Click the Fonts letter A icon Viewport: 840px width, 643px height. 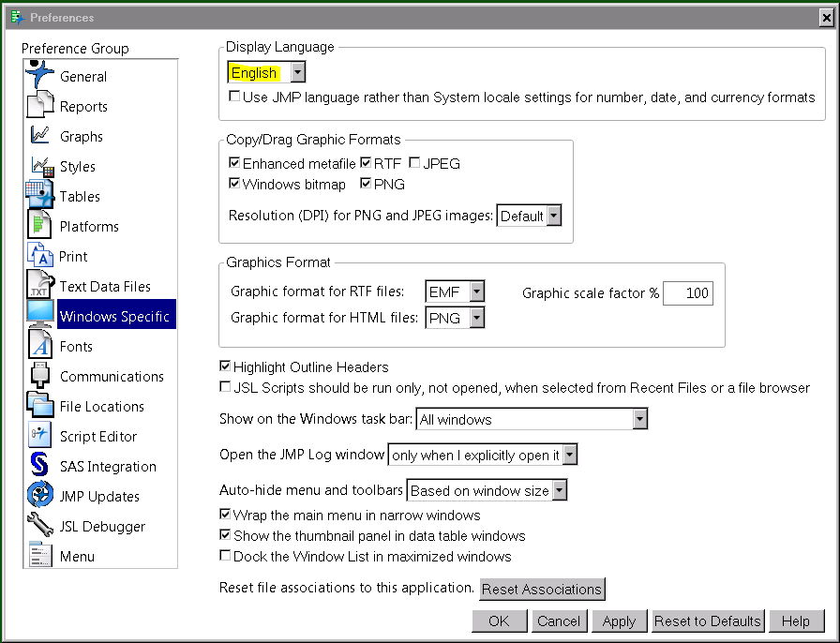point(39,345)
